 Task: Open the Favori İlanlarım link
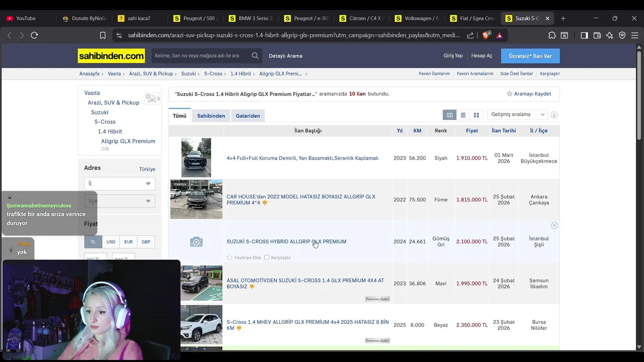pos(434,74)
